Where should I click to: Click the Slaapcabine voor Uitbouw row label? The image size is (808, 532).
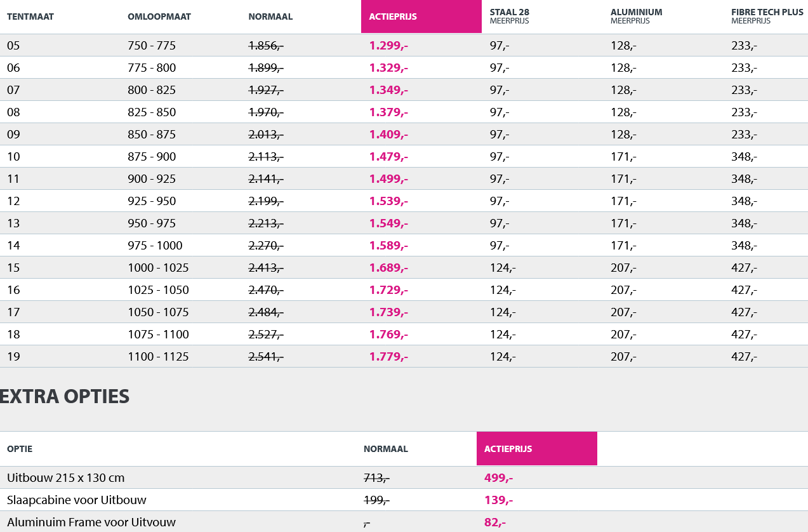pos(77,500)
